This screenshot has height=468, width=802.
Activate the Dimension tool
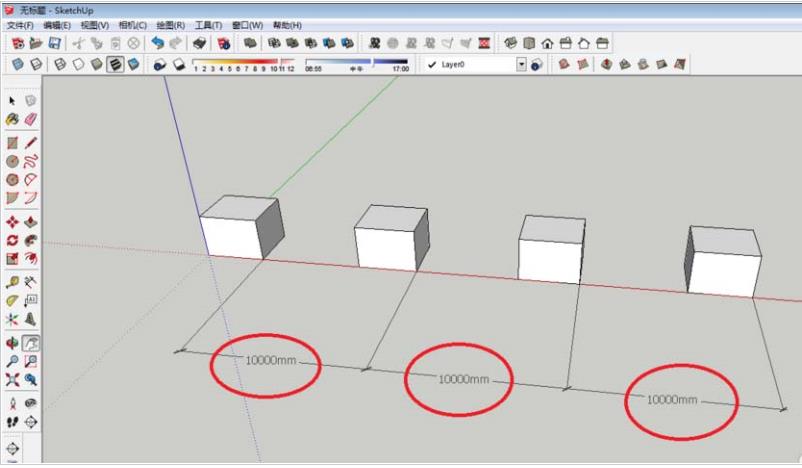coord(31,282)
